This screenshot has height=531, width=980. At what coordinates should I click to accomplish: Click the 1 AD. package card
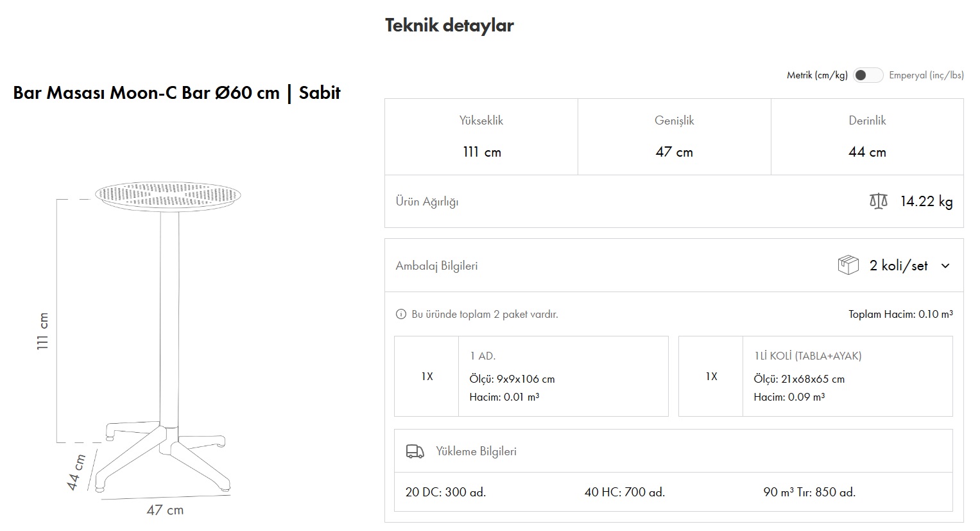click(x=531, y=376)
